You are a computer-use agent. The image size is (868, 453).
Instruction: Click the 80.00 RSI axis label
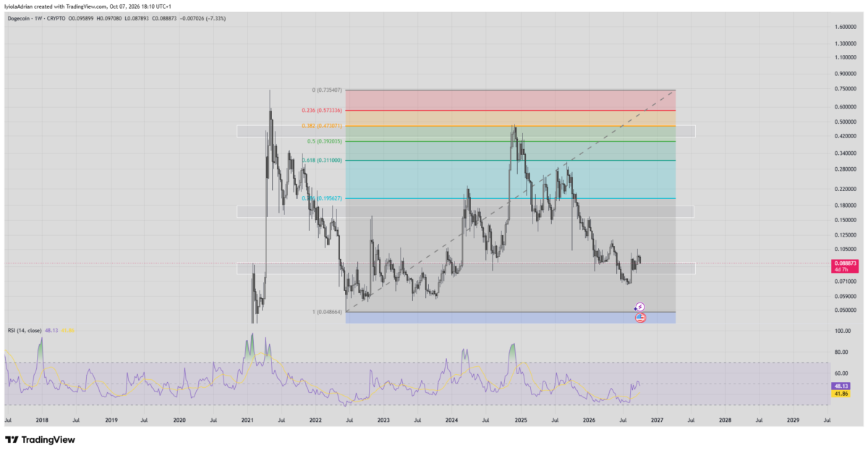click(841, 352)
